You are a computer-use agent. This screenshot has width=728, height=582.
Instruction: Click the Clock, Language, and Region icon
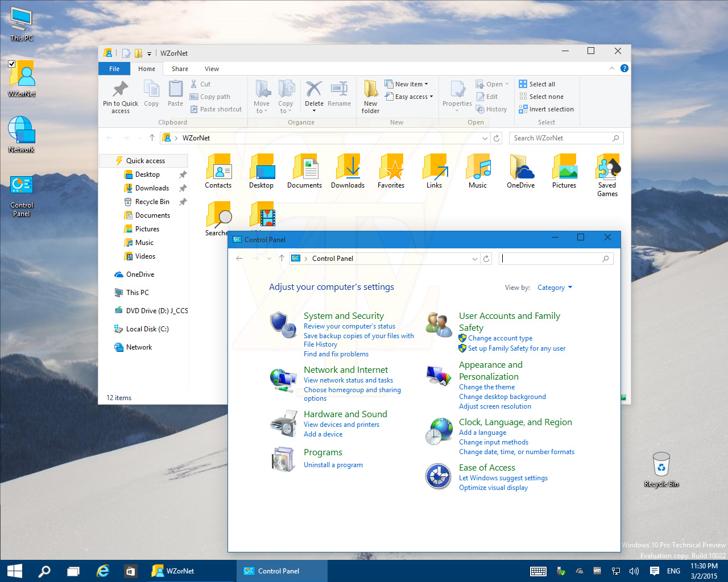tap(439, 431)
